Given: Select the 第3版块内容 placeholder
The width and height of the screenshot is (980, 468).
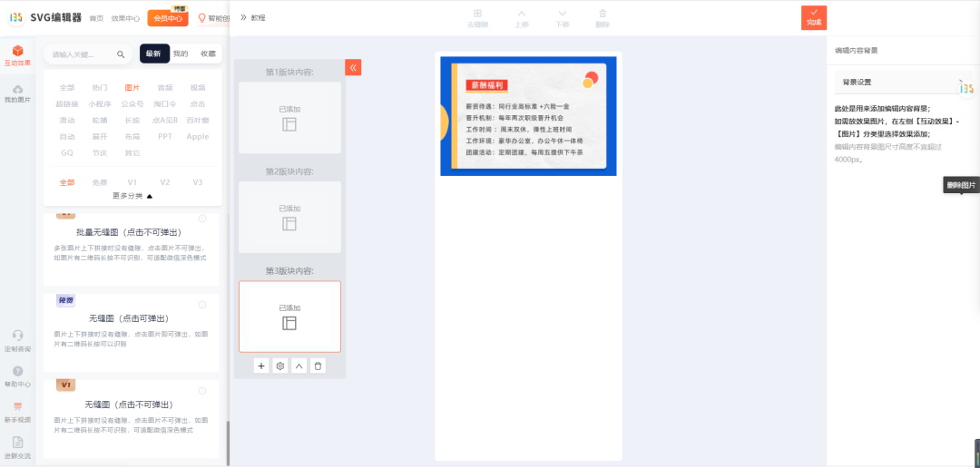Looking at the screenshot, I should coord(290,317).
